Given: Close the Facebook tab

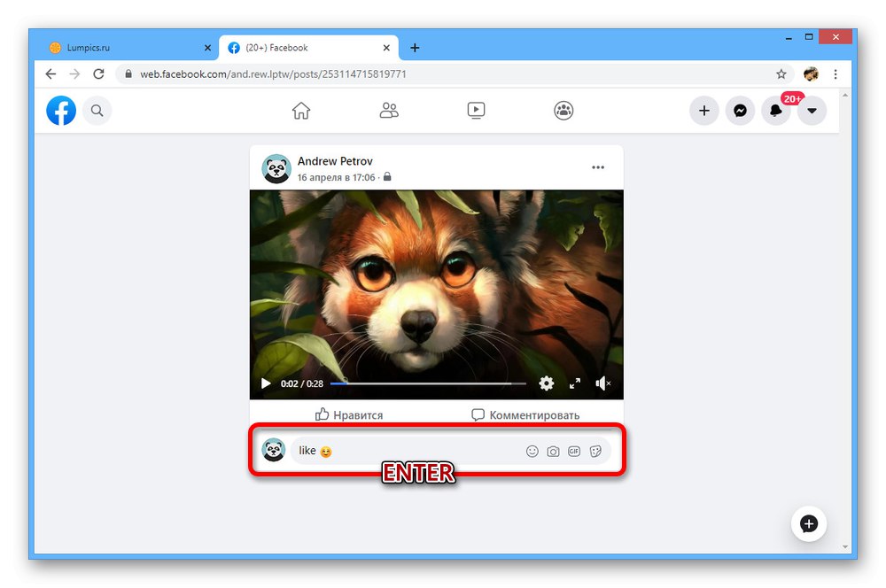Looking at the screenshot, I should [x=386, y=48].
